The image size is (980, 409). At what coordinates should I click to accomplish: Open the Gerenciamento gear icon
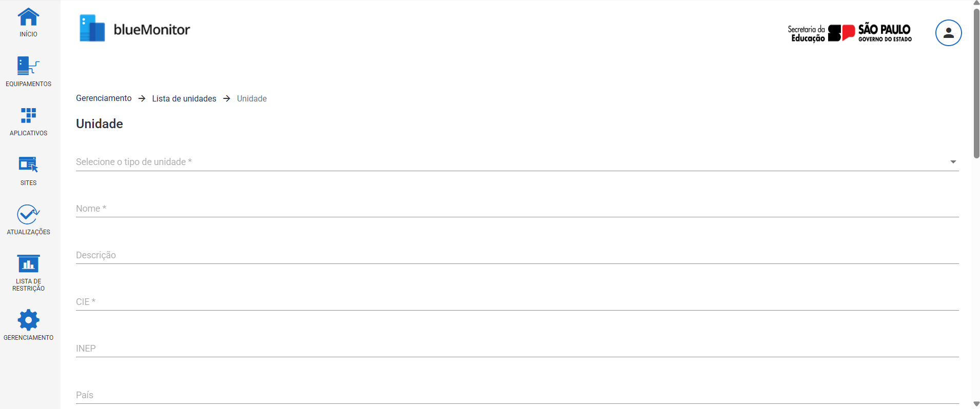[28, 320]
